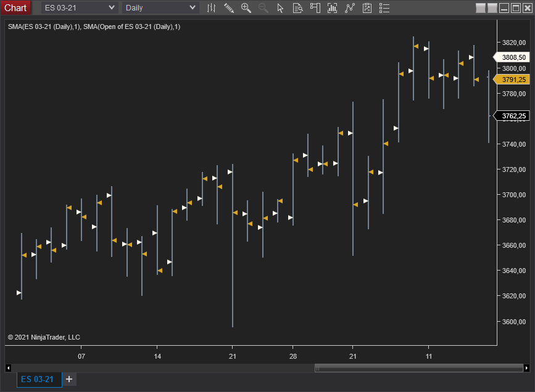Click the first window link button

[481, 8]
